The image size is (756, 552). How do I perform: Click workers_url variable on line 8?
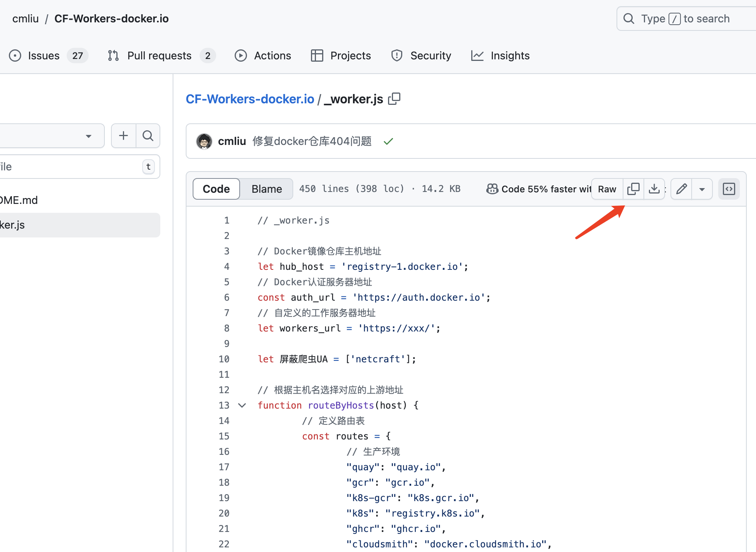310,328
